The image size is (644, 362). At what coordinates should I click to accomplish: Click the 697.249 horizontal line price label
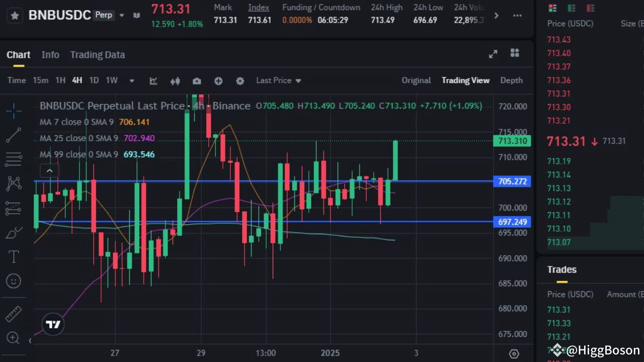click(x=512, y=222)
